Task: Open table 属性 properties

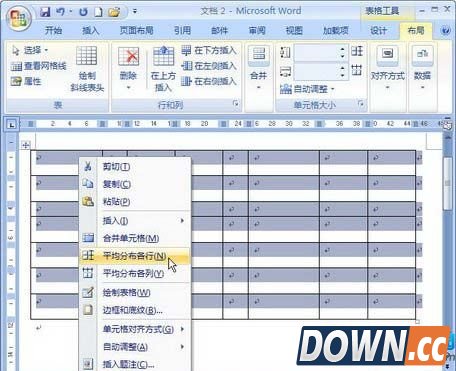Action: click(x=26, y=81)
